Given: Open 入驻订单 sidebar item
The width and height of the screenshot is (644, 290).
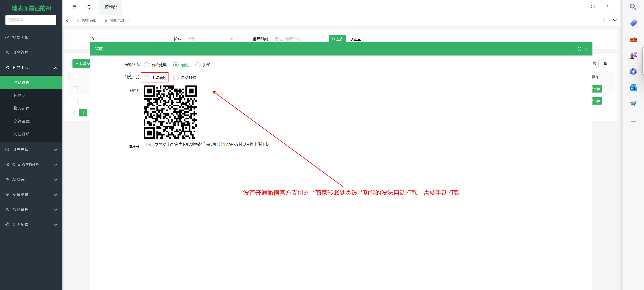Looking at the screenshot, I should pyautogui.click(x=31, y=134).
